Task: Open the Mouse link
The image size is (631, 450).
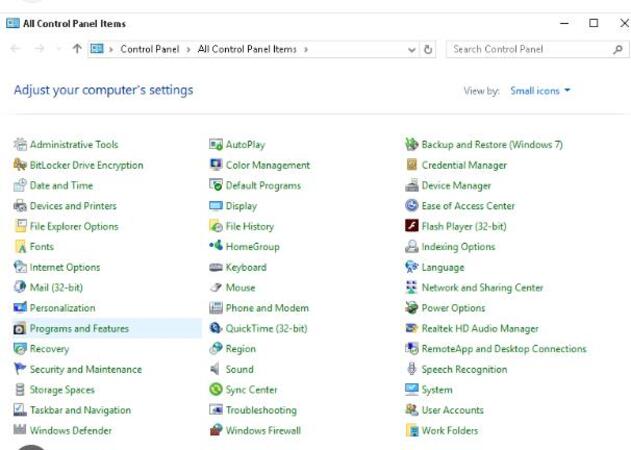Action: (x=240, y=287)
